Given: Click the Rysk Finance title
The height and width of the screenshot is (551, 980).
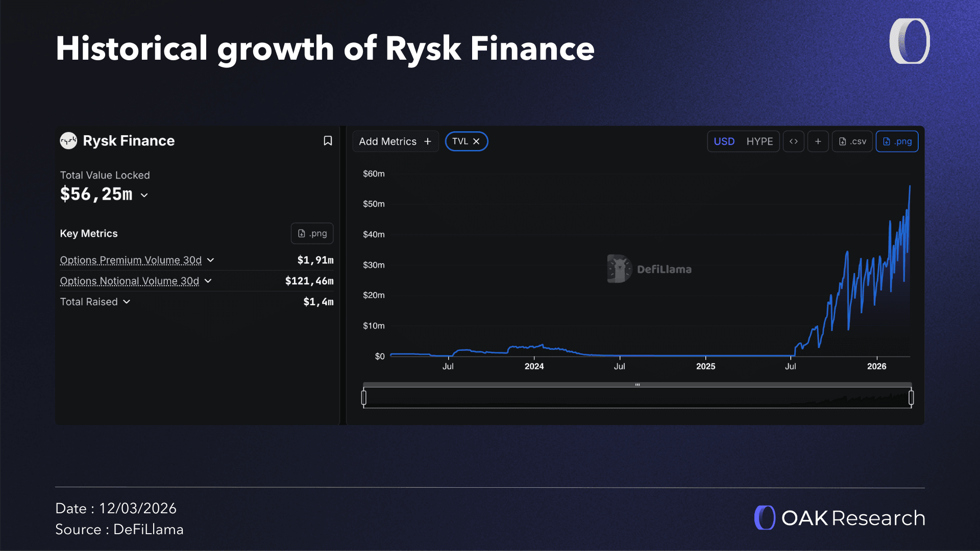Looking at the screenshot, I should coord(129,141).
